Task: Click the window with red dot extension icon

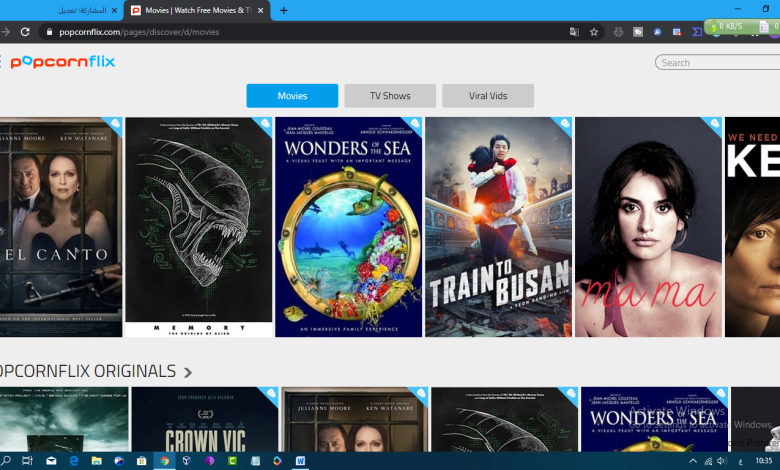Action: (x=677, y=32)
